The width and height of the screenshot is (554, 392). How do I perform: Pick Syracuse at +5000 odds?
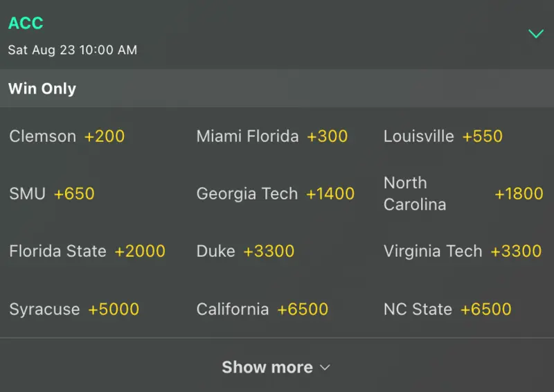74,309
